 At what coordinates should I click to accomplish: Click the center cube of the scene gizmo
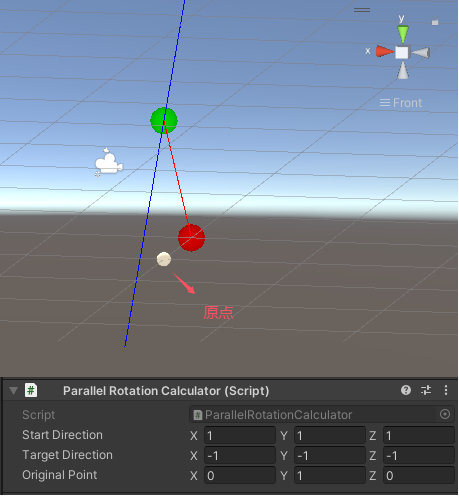point(402,52)
